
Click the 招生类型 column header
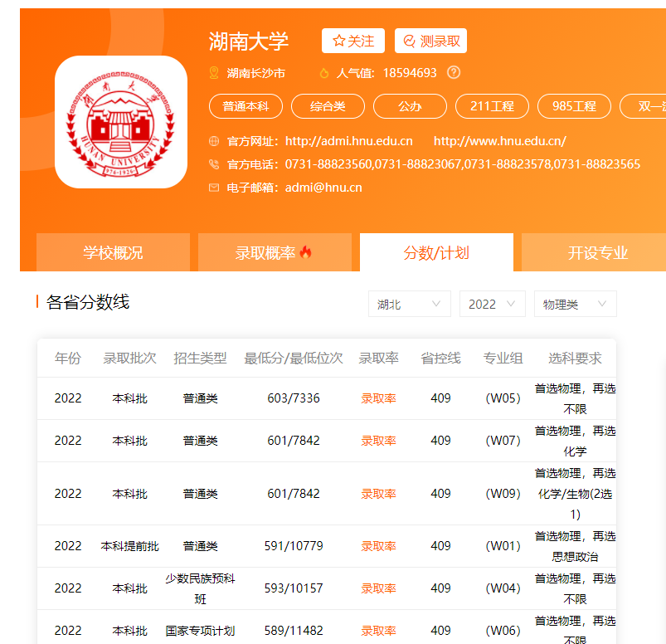click(x=200, y=359)
